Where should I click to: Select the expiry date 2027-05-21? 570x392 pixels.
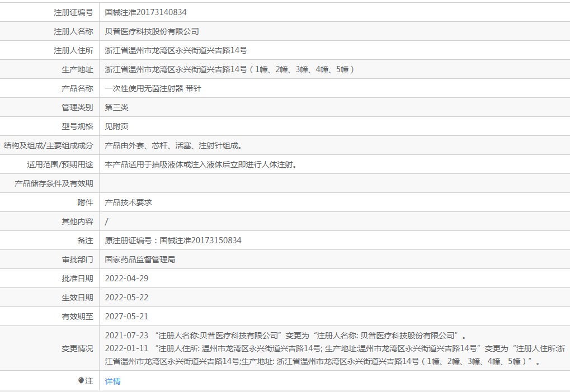pos(126,317)
